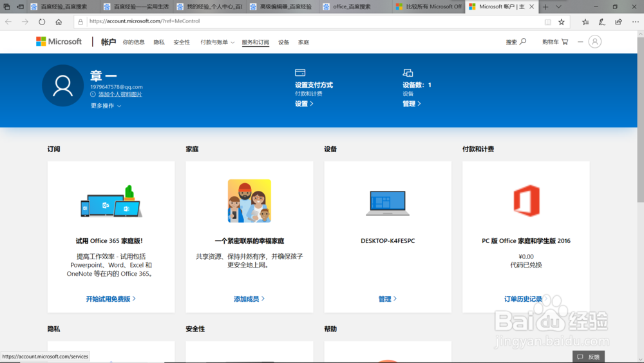Open the 隐私 nav item
The width and height of the screenshot is (644, 363).
click(159, 43)
